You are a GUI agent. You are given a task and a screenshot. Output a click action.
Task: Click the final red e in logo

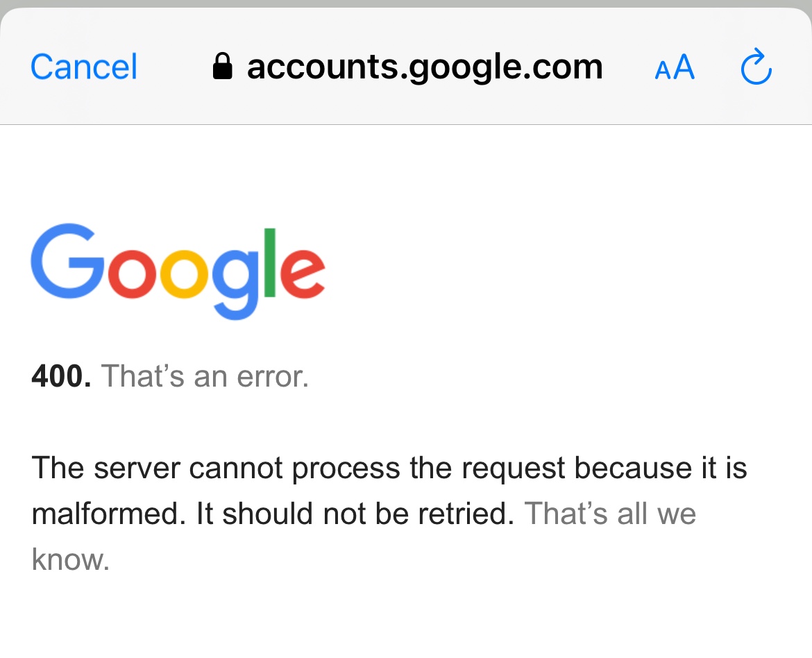click(301, 273)
